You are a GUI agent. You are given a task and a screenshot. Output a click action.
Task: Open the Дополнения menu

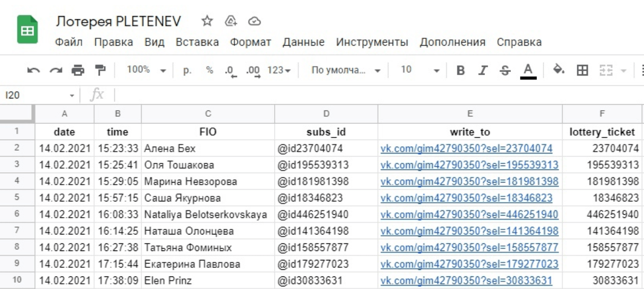pos(452,42)
